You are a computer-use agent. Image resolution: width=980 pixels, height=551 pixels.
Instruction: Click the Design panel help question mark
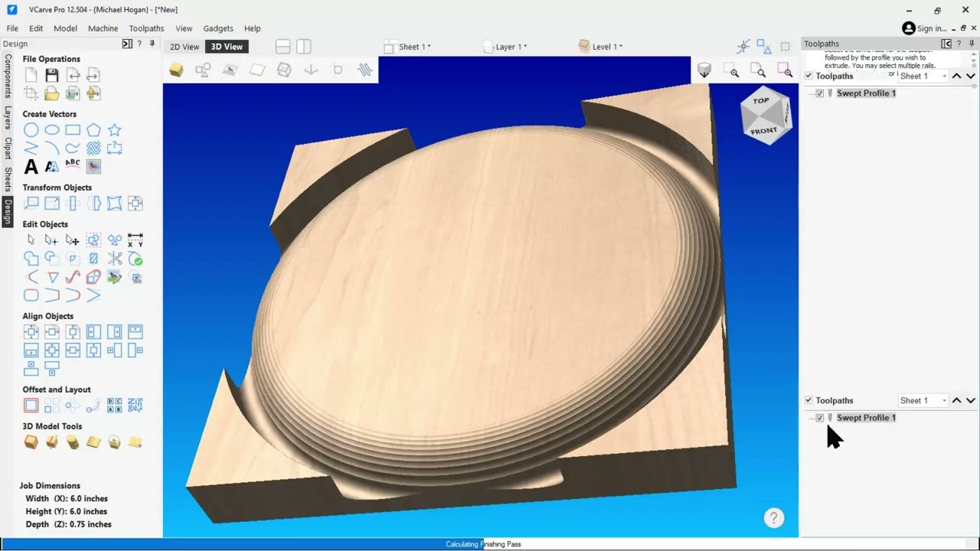[x=139, y=44]
